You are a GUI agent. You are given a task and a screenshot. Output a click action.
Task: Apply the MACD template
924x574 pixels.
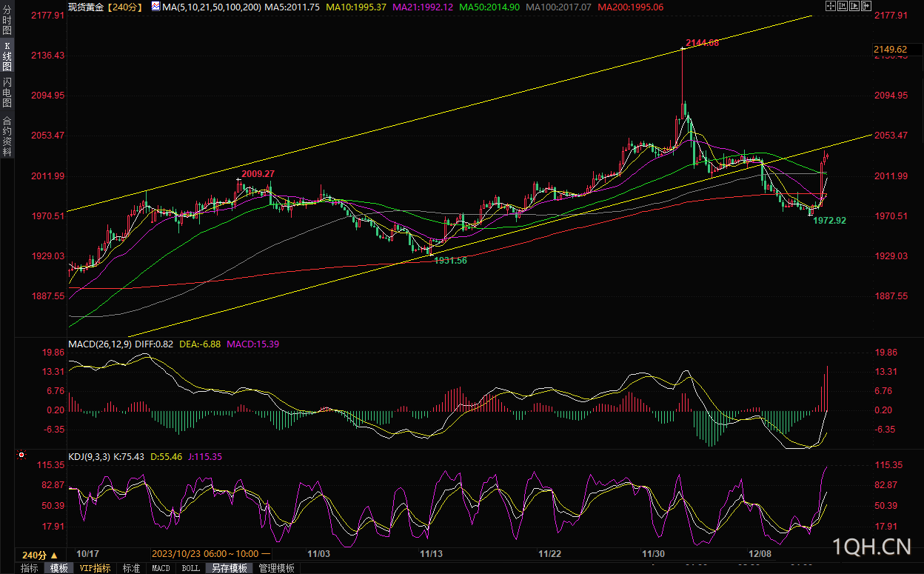click(x=161, y=568)
